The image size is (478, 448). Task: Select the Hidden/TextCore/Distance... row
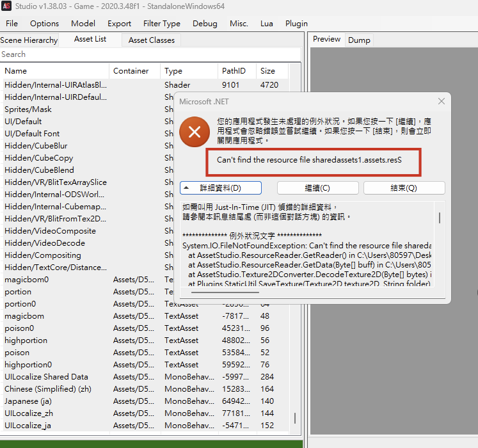(x=88, y=268)
